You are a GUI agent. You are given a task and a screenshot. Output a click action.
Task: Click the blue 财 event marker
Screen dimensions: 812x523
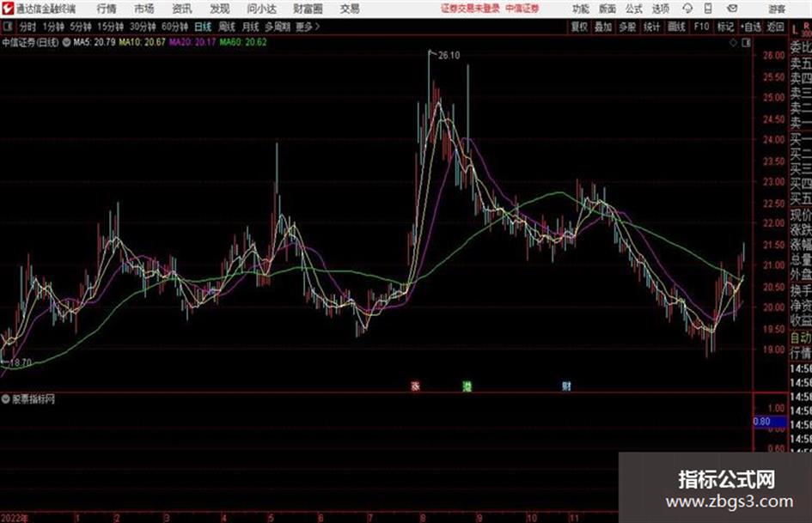566,386
